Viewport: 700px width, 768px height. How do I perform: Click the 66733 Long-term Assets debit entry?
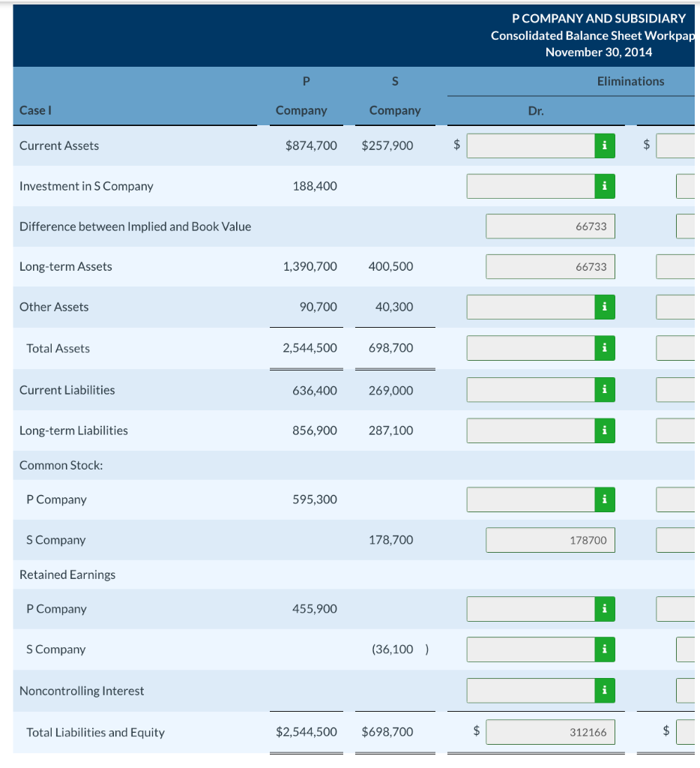coord(551,266)
